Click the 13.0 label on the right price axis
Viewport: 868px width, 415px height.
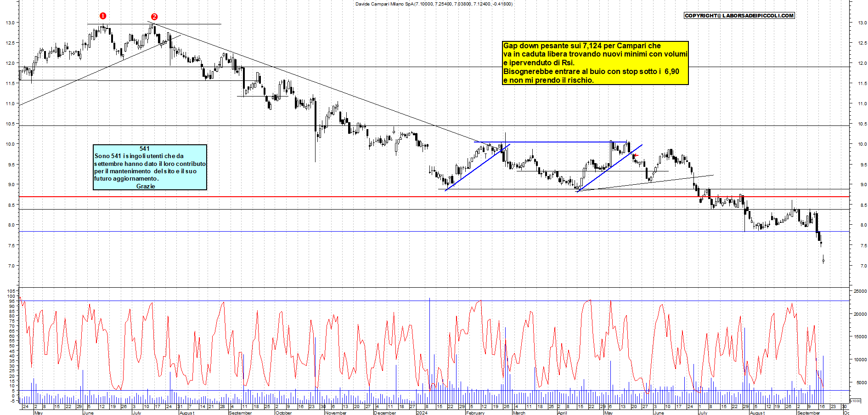pos(862,23)
